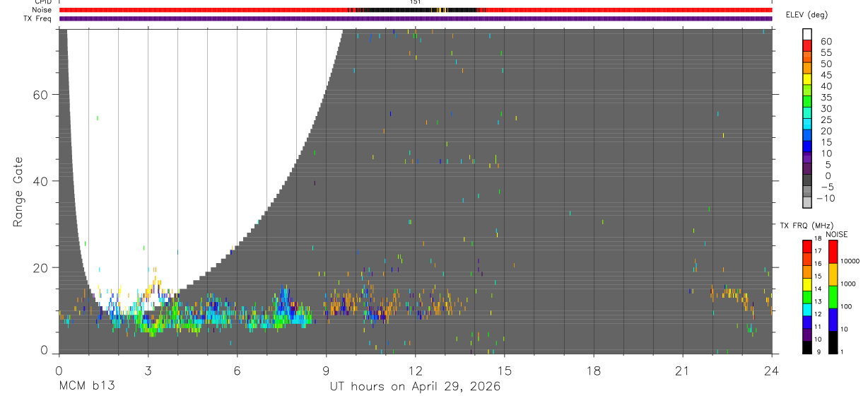Screen dimensions: 868x401
Task: Select the cyan swatch in the TX FRQ bar
Action: coord(807,310)
